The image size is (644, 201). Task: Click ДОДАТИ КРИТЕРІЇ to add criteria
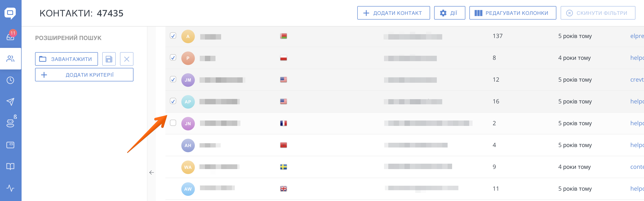(x=84, y=75)
